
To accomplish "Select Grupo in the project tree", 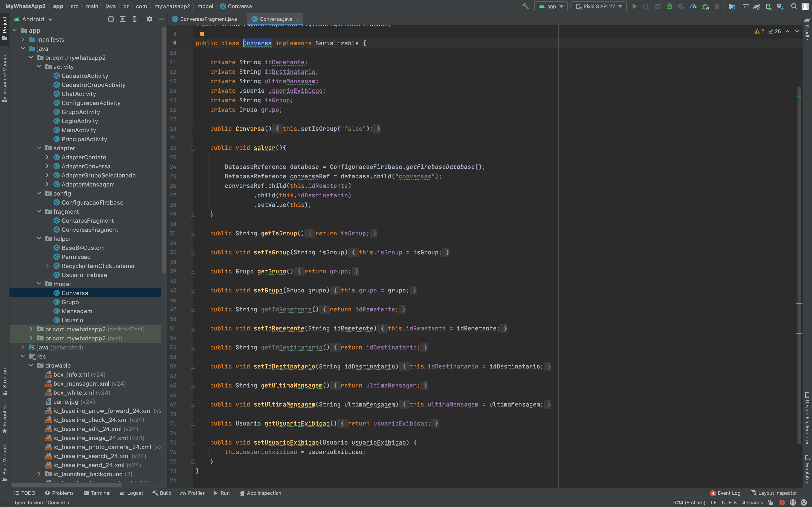I will [x=70, y=302].
